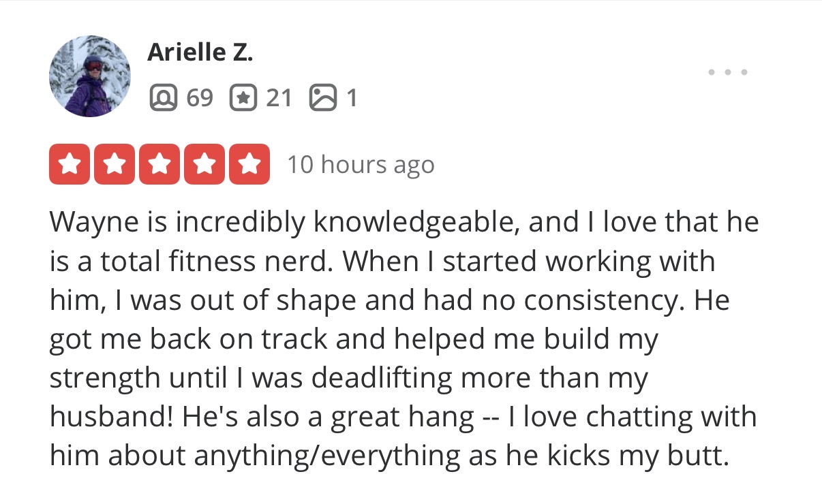Screen dimensions: 822x504
Task: Click the third red rating star
Action: (159, 164)
